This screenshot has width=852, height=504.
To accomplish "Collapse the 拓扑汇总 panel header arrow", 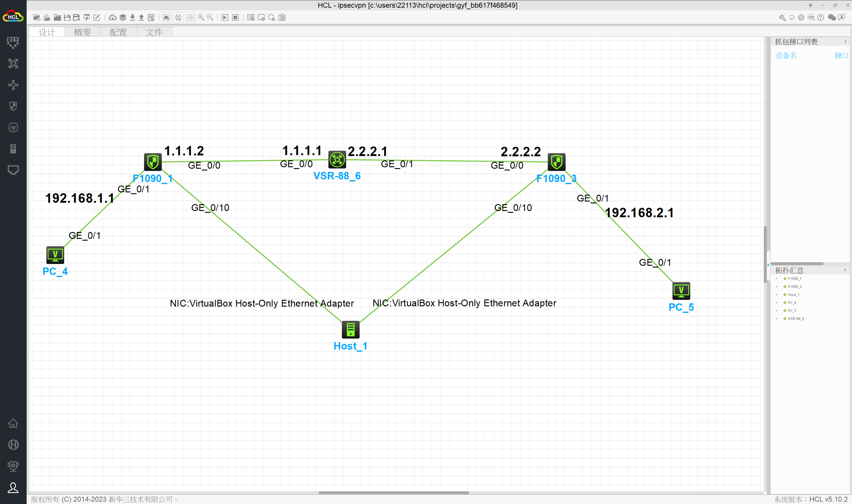I will (x=845, y=270).
